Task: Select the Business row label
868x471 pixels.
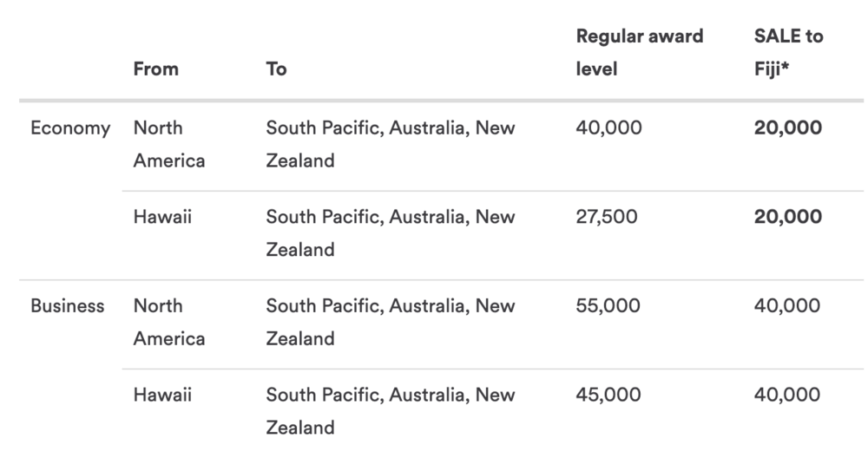Action: (x=67, y=306)
